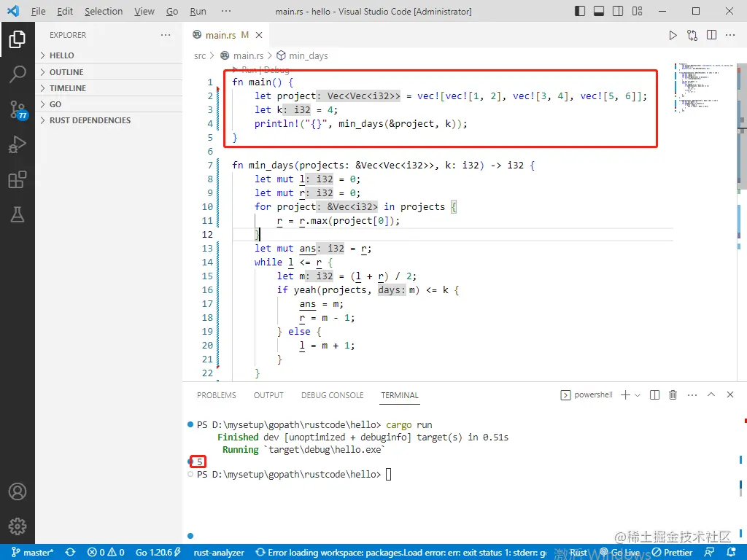Switch to the PROBLEMS tab
Screen dimensions: 747x560
tap(216, 395)
